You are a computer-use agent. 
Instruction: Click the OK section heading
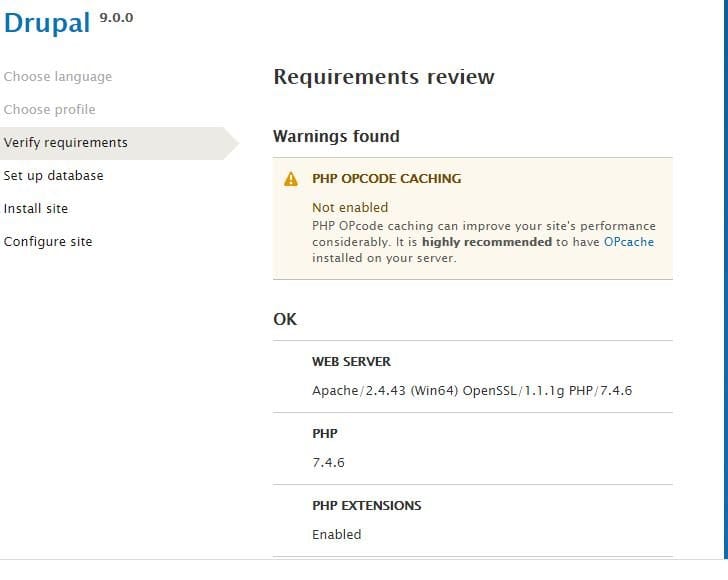tap(285, 319)
